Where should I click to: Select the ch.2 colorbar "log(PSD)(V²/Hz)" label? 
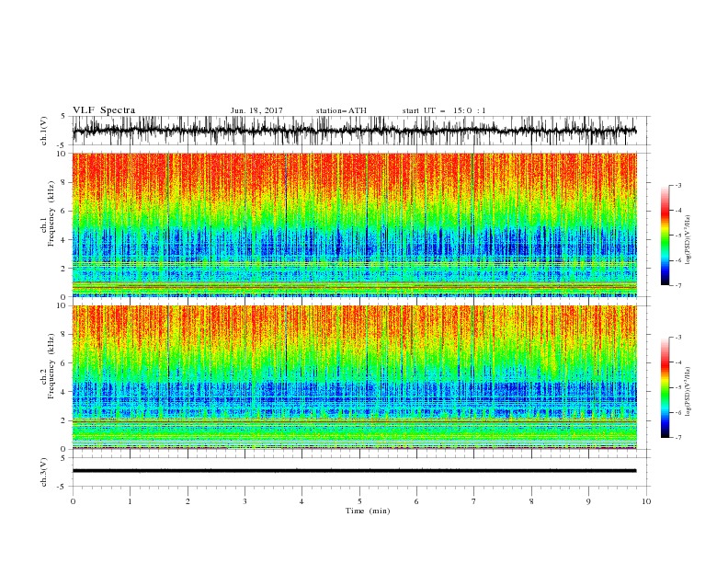pyautogui.click(x=688, y=391)
